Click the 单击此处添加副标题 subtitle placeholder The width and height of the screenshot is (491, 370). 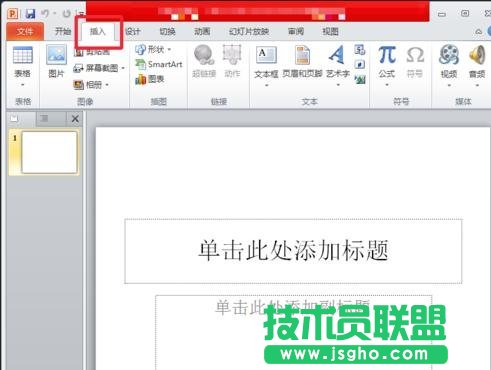(x=293, y=332)
